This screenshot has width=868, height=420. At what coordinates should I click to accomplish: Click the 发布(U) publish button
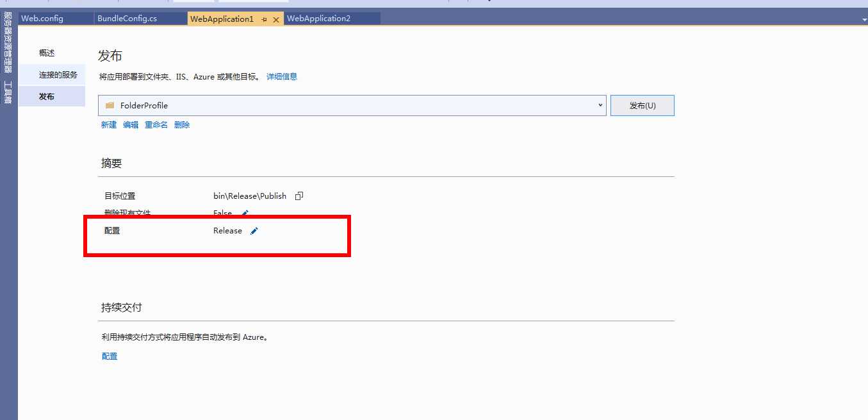[x=643, y=105]
